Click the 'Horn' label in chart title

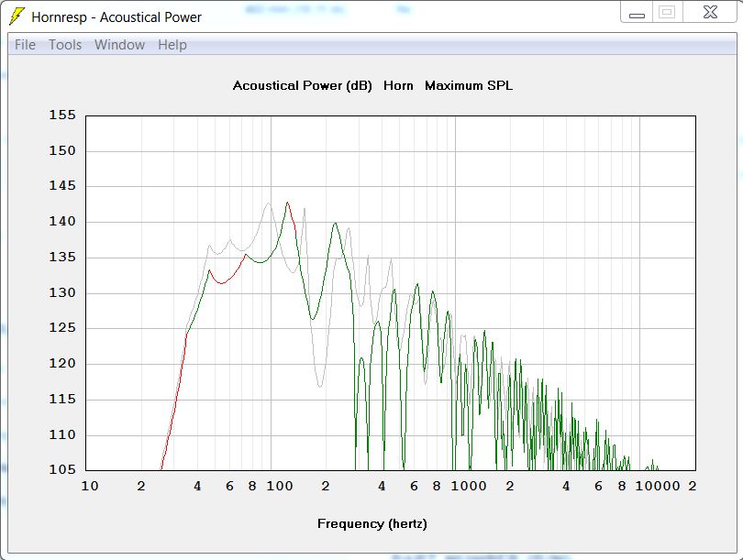point(398,85)
